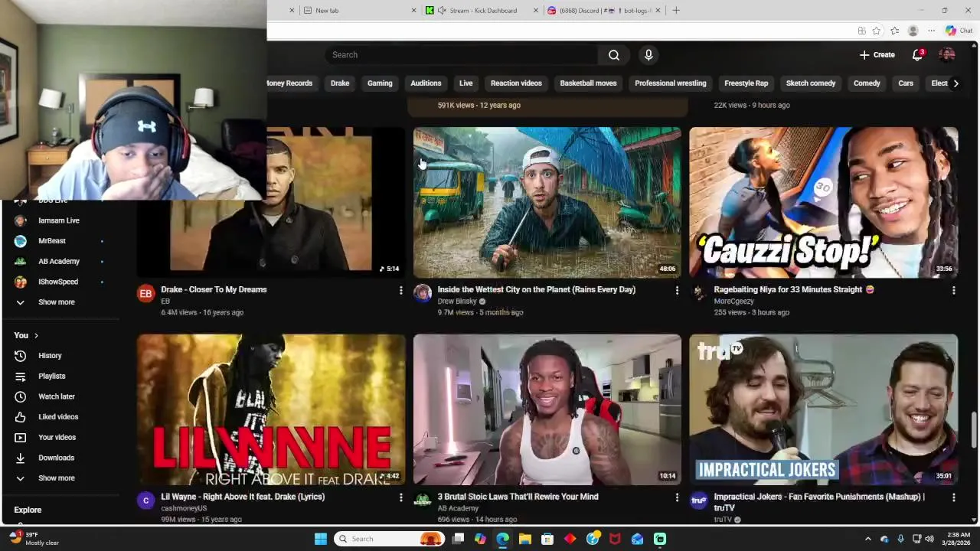Open Windows Start menu
Image resolution: width=980 pixels, height=551 pixels.
point(321,539)
